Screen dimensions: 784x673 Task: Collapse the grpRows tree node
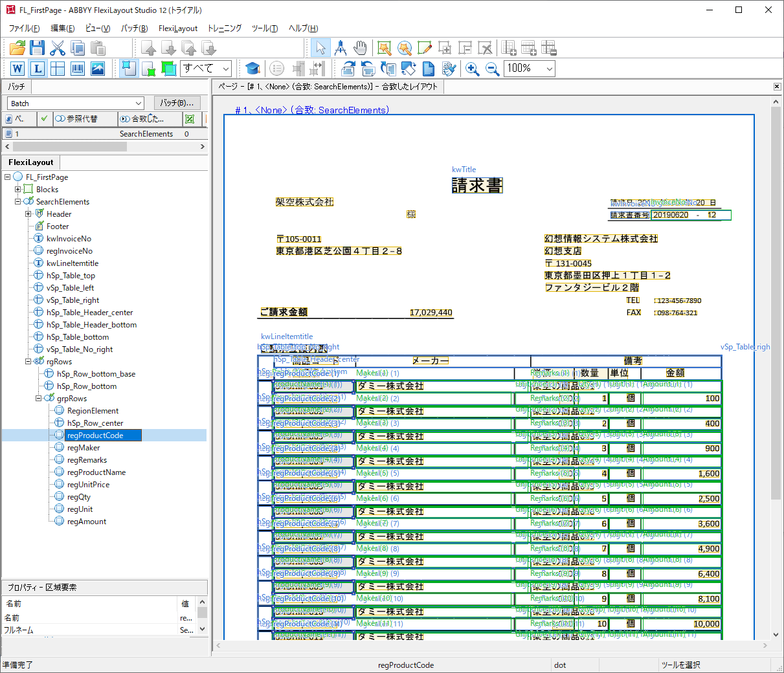(x=39, y=398)
